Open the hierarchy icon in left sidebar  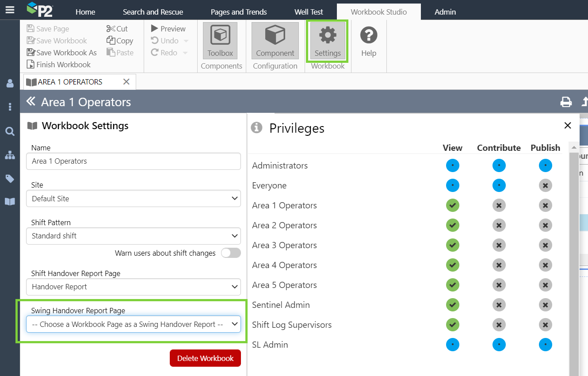(10, 155)
